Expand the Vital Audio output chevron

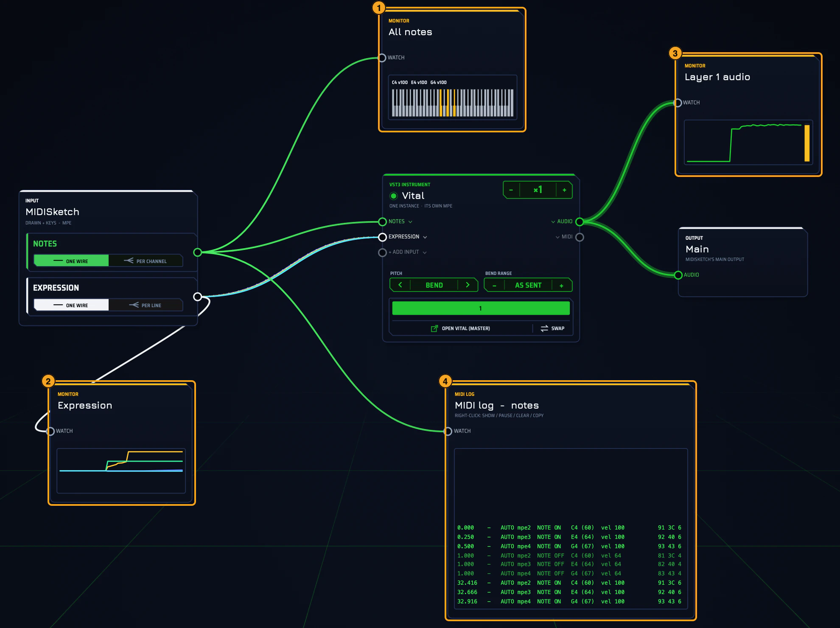553,222
